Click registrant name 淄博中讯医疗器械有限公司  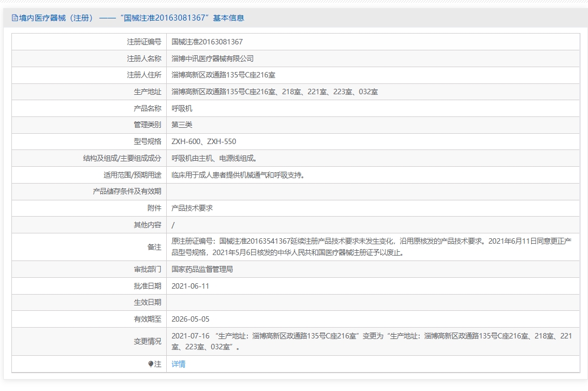click(213, 58)
